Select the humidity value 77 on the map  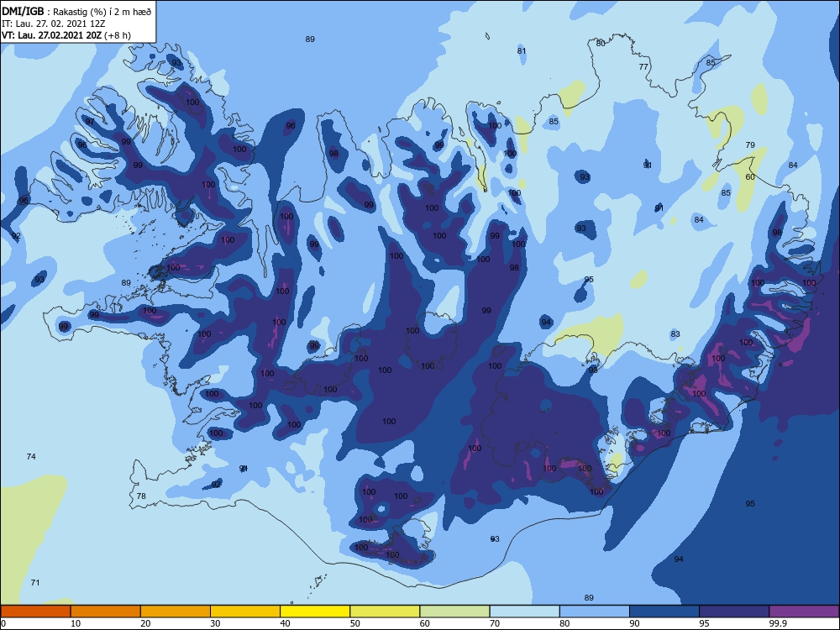click(643, 67)
